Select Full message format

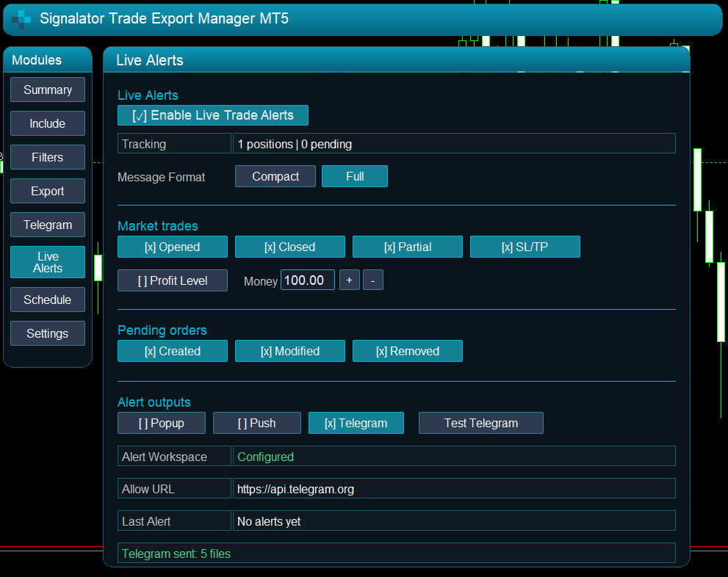point(355,176)
